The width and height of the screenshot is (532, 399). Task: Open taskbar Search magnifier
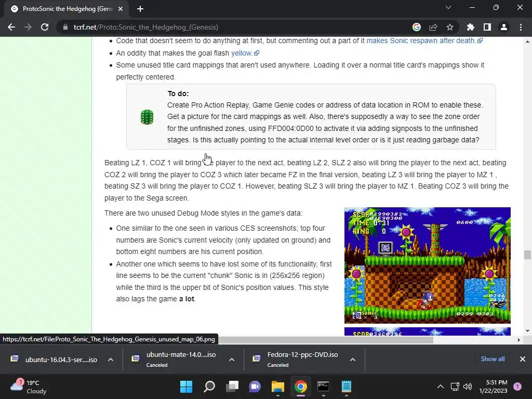(x=209, y=387)
